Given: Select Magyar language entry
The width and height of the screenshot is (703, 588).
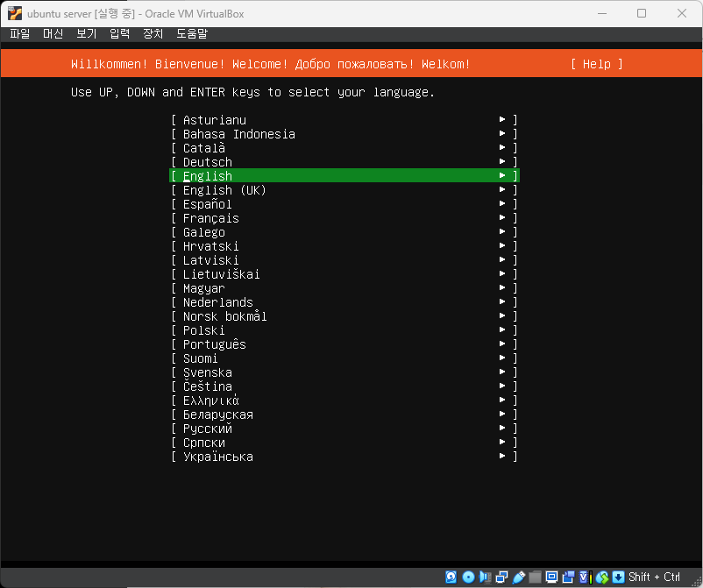Looking at the screenshot, I should coord(344,288).
